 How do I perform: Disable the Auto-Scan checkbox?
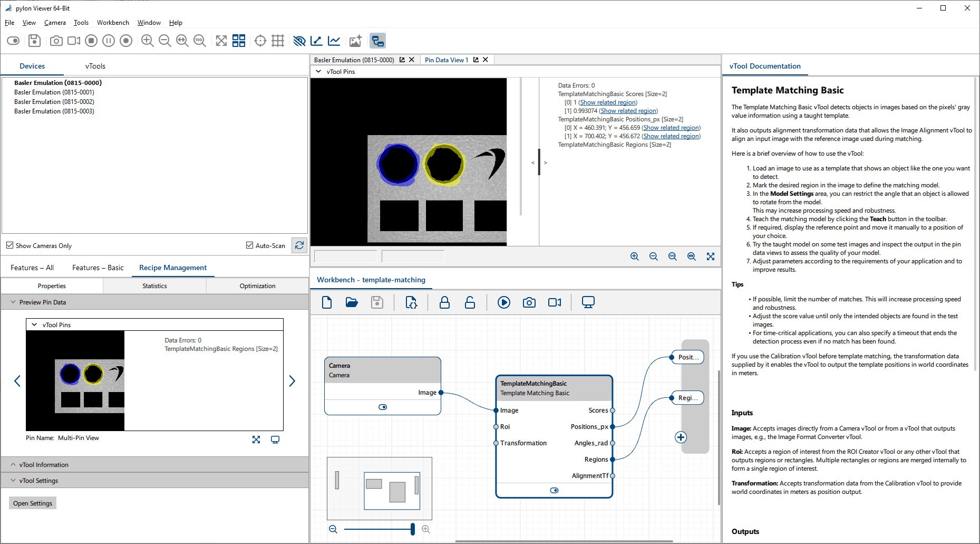tap(249, 245)
